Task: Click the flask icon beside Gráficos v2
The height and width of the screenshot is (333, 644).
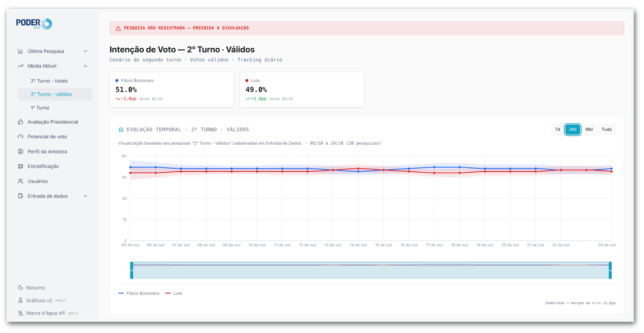Action: (21, 300)
